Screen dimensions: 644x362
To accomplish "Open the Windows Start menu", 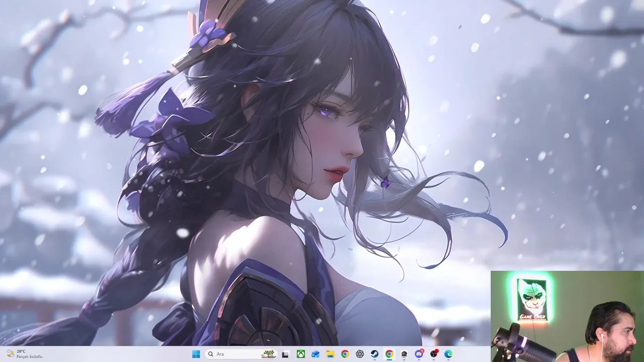I will tap(196, 354).
